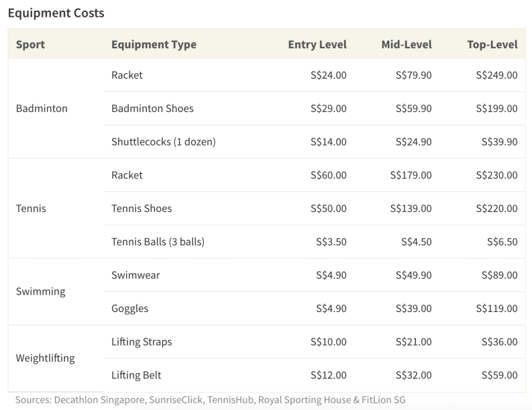
Task: Click the S$249.00 top-level badminton racket price
Action: coord(496,75)
